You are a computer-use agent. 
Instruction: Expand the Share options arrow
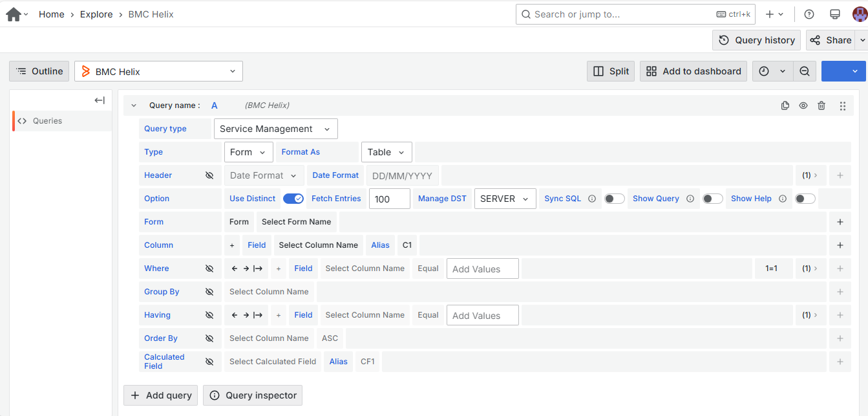pyautogui.click(x=862, y=40)
